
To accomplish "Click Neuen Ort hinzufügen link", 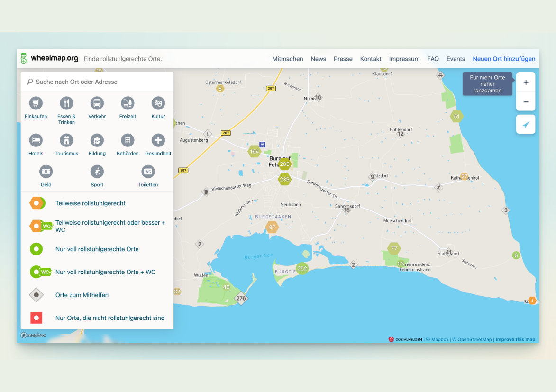I will pos(504,59).
